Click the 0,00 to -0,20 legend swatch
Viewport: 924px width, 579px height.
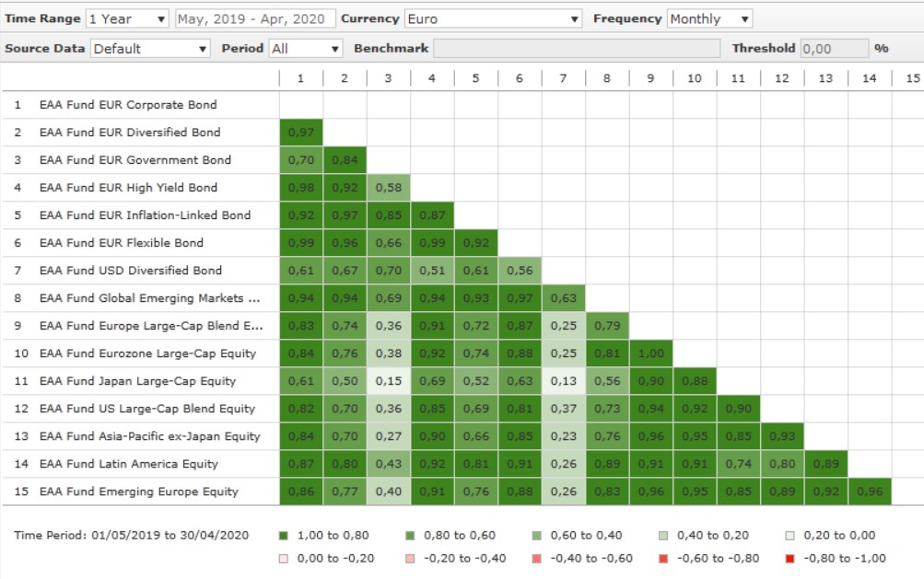[x=282, y=558]
